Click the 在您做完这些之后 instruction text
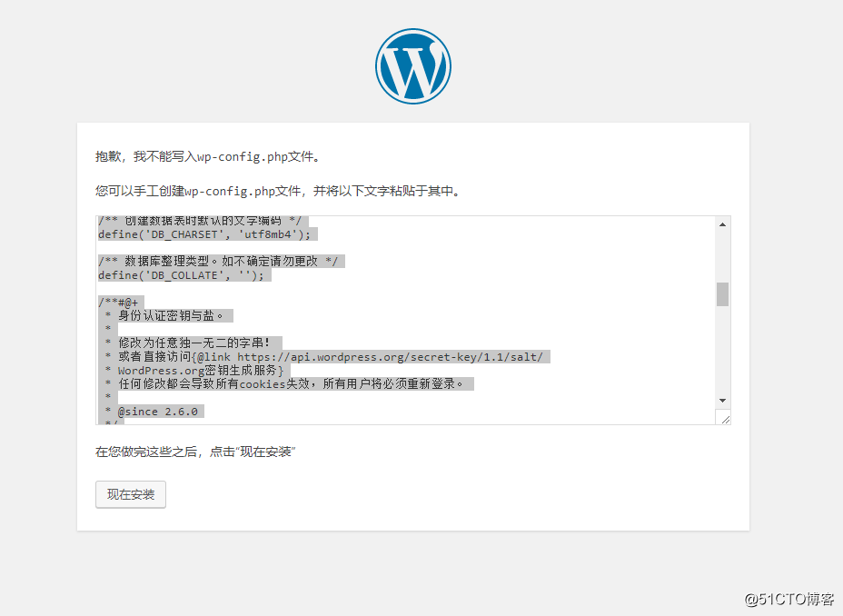 click(195, 452)
